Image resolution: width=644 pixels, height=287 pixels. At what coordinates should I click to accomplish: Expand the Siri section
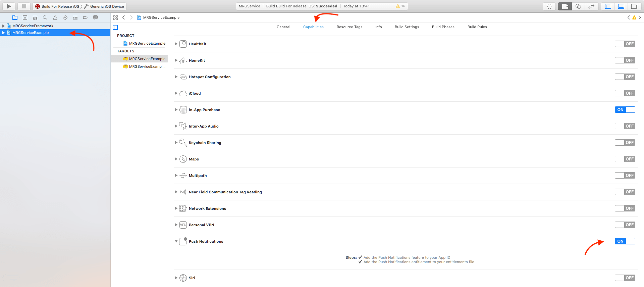tap(176, 278)
